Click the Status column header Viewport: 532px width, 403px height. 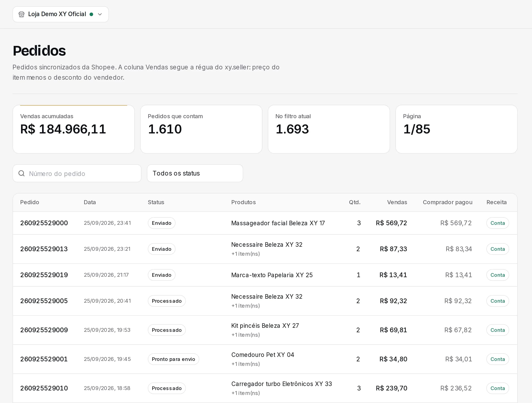tap(156, 202)
